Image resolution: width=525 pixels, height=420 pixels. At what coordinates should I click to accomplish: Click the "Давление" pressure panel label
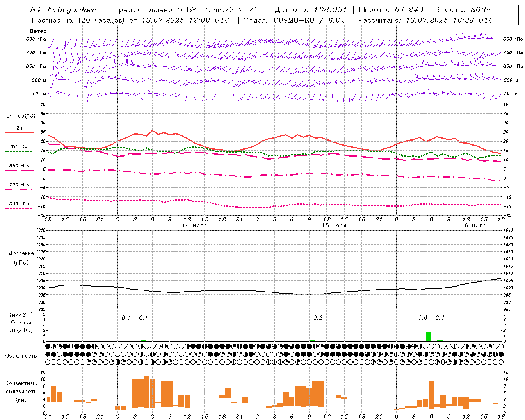tap(21, 253)
